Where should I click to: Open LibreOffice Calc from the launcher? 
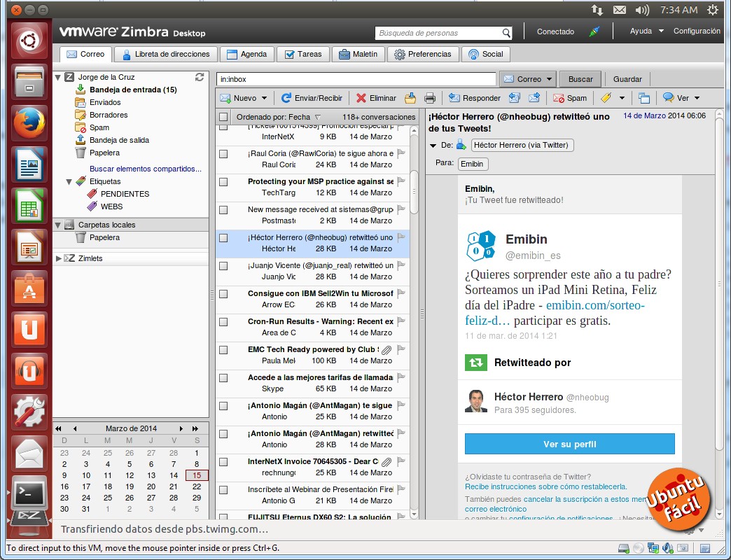(29, 206)
